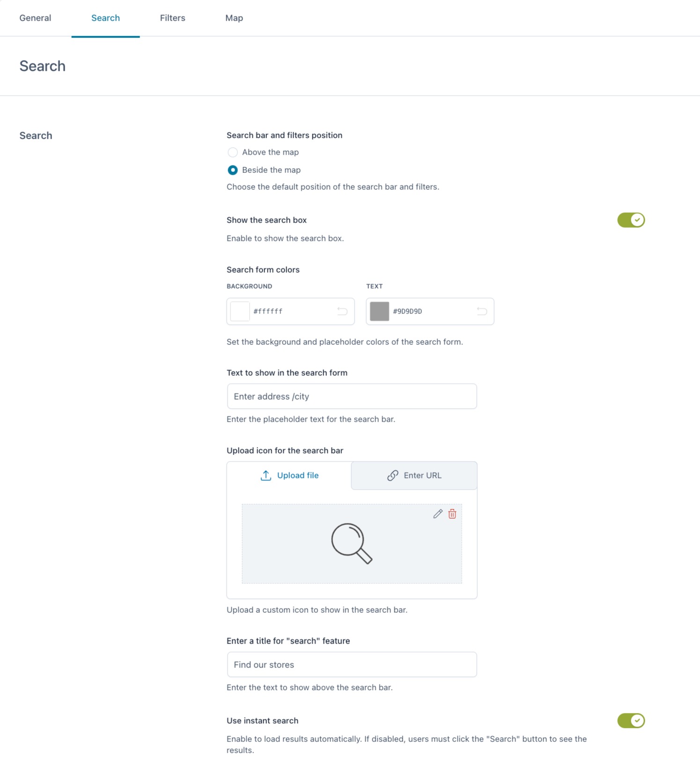Open the white background color swatch
Screen dimensions: 700x773
point(240,311)
